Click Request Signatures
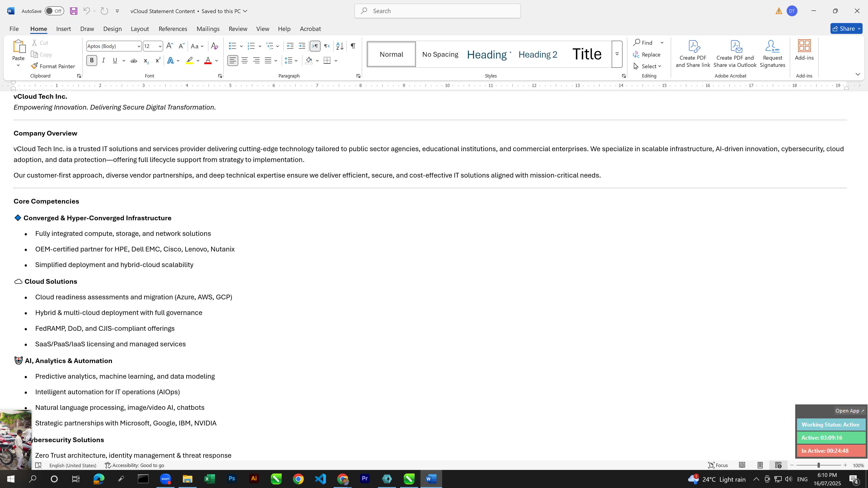Image resolution: width=868 pixels, height=488 pixels. [772, 54]
